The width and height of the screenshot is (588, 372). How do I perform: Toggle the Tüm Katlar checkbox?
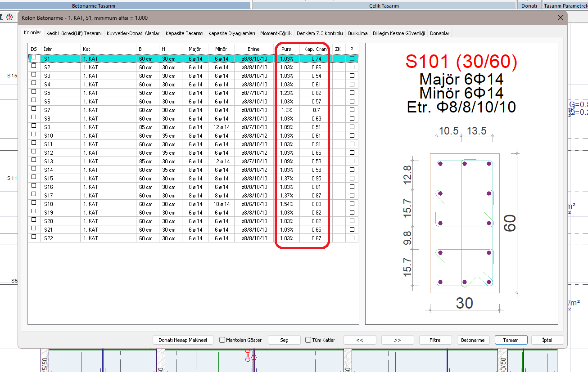coord(308,340)
